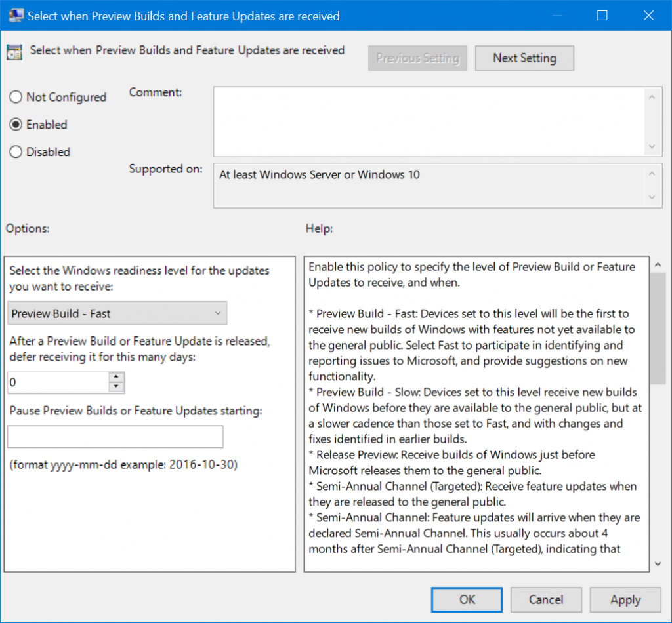
Task: Click the Next Setting button
Action: click(524, 58)
